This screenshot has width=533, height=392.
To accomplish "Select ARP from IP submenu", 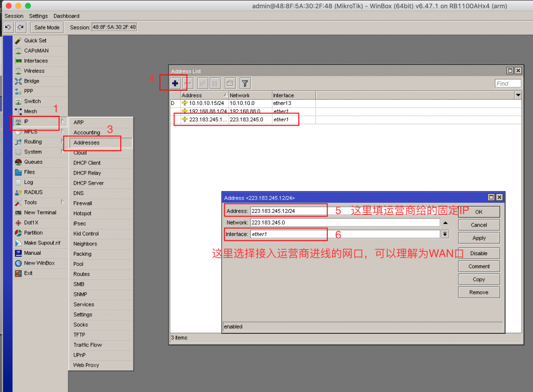I will (100, 122).
